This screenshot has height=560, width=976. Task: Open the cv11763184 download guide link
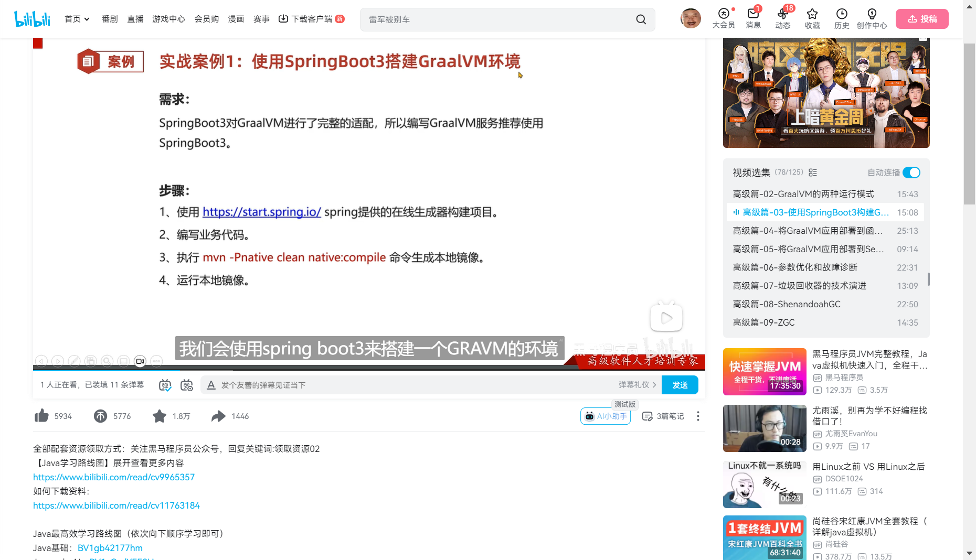(x=116, y=505)
